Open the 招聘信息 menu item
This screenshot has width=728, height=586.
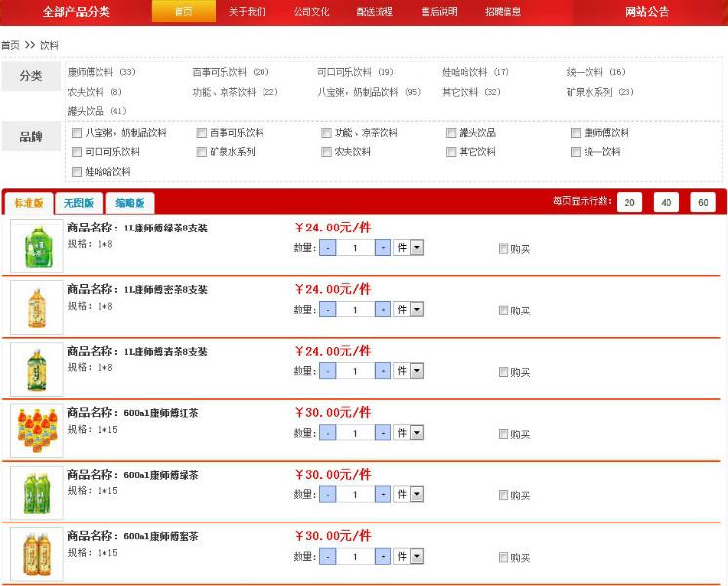[503, 11]
